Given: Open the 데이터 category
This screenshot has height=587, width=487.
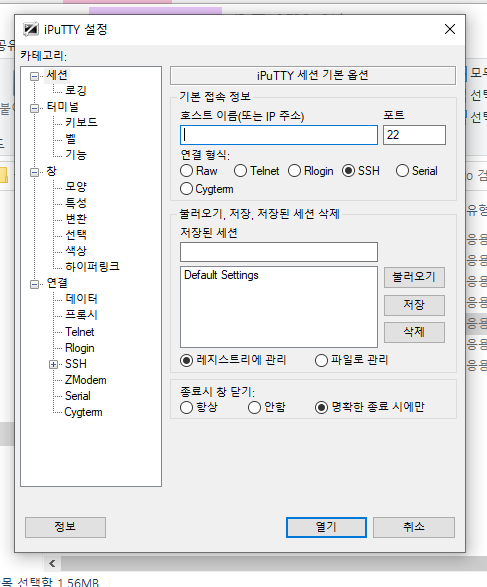Looking at the screenshot, I should click(81, 299).
